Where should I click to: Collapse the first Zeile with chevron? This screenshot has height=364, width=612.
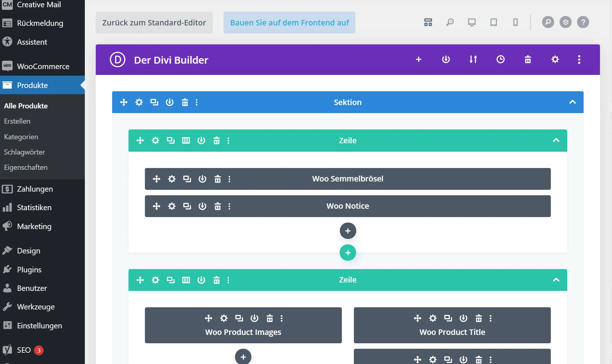[556, 140]
